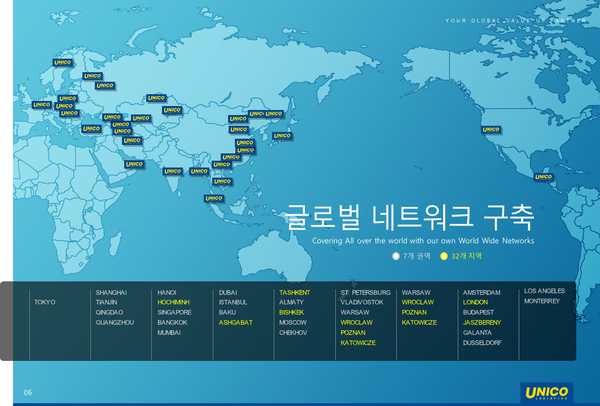This screenshot has height=406, width=600.
Task: Open the SHANGHAI city entry
Action: coord(110,292)
